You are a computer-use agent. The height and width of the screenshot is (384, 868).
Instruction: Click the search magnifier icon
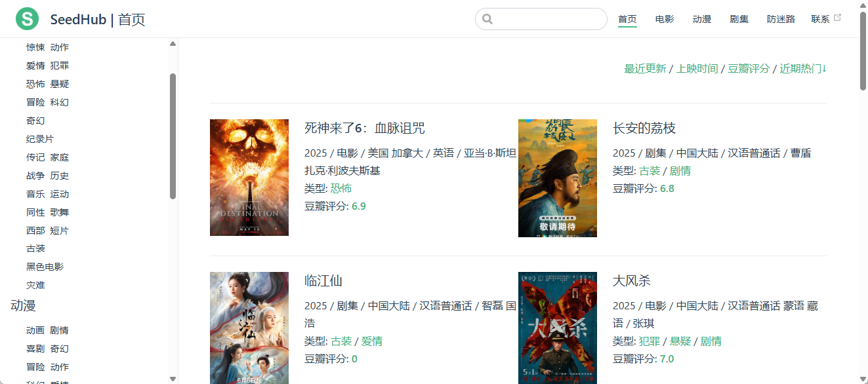click(487, 19)
